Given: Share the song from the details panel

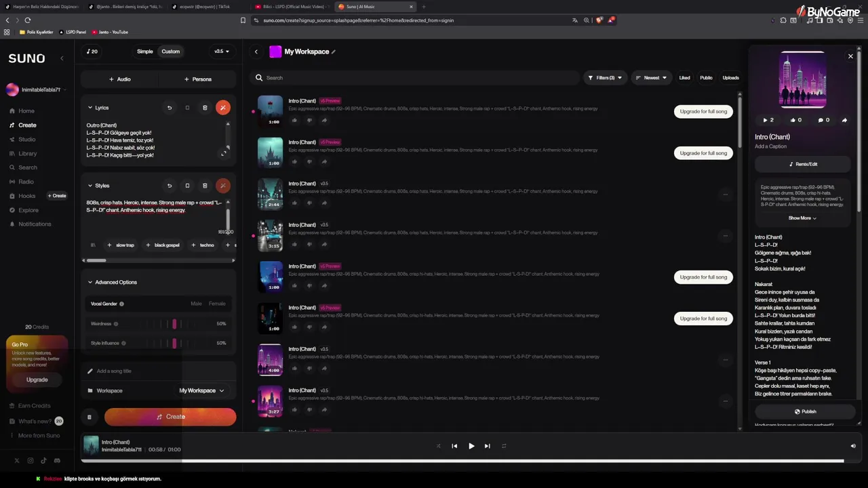Looking at the screenshot, I should click(844, 120).
